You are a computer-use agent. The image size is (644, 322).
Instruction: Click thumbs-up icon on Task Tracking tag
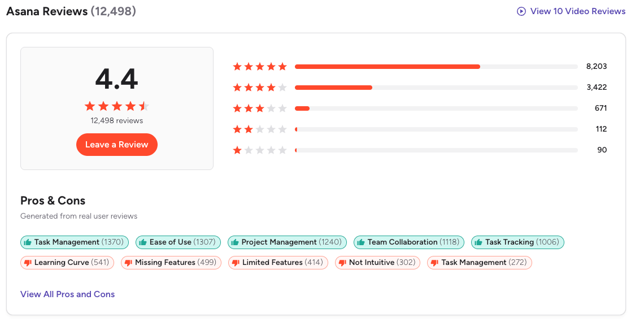click(x=478, y=242)
